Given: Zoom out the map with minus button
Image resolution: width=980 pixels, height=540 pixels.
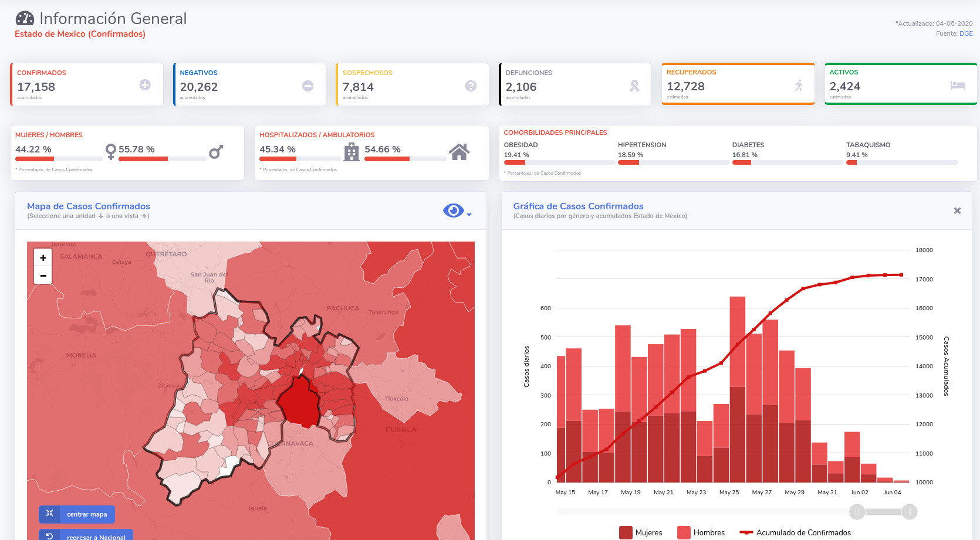Looking at the screenshot, I should [43, 275].
